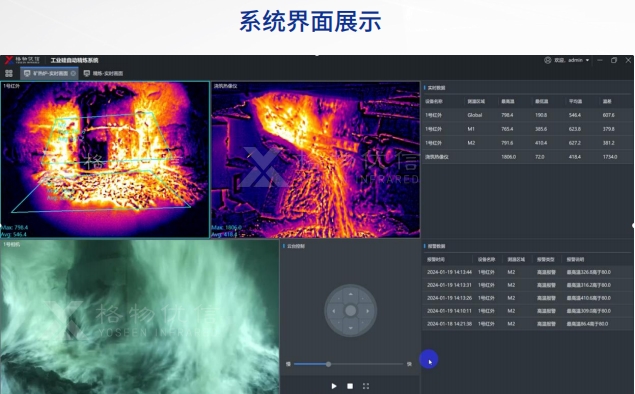The width and height of the screenshot is (635, 394).
Task: Move PTZ diagonally down-left
Action: point(339,323)
